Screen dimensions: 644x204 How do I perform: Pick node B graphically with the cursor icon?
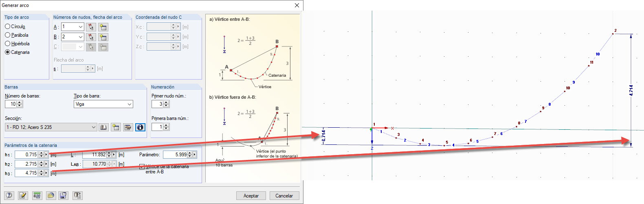point(91,37)
